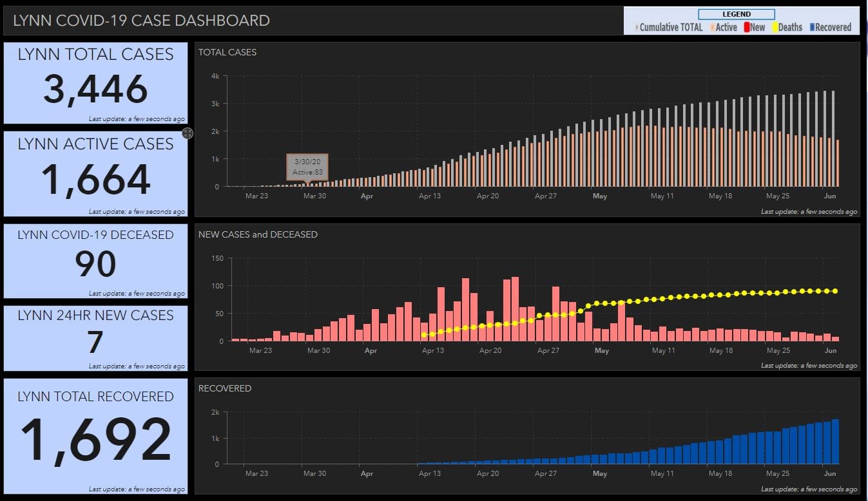
Task: Click the blue Recovered swatch in legend
Action: [812, 27]
